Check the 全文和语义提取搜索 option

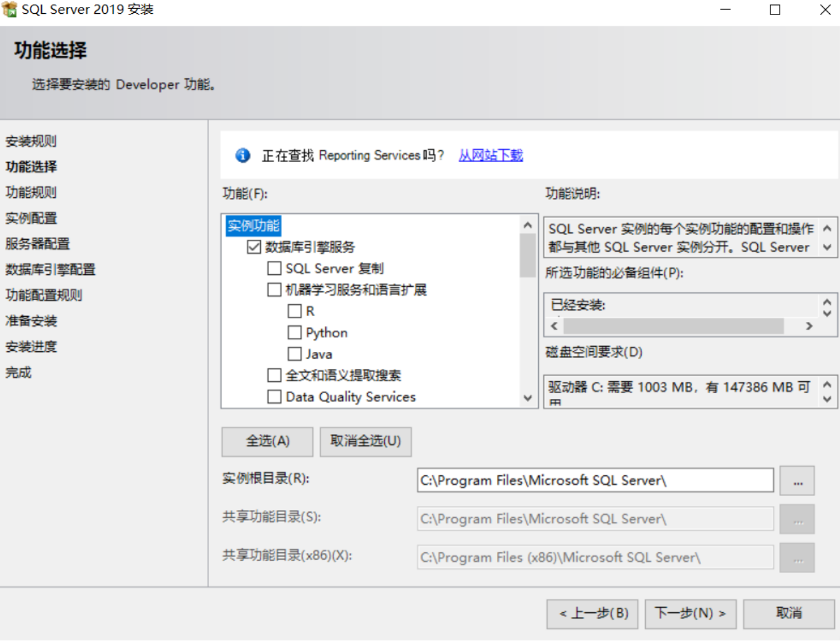click(274, 375)
